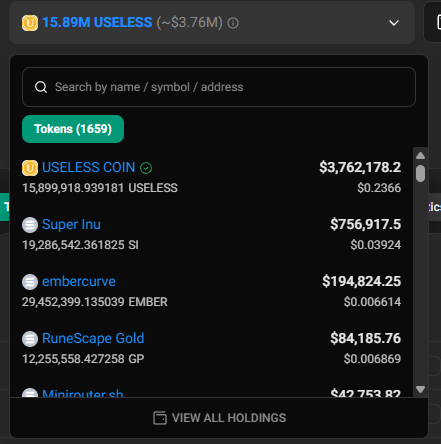Click the Super Inu token icon
This screenshot has height=444, width=441.
tap(30, 225)
